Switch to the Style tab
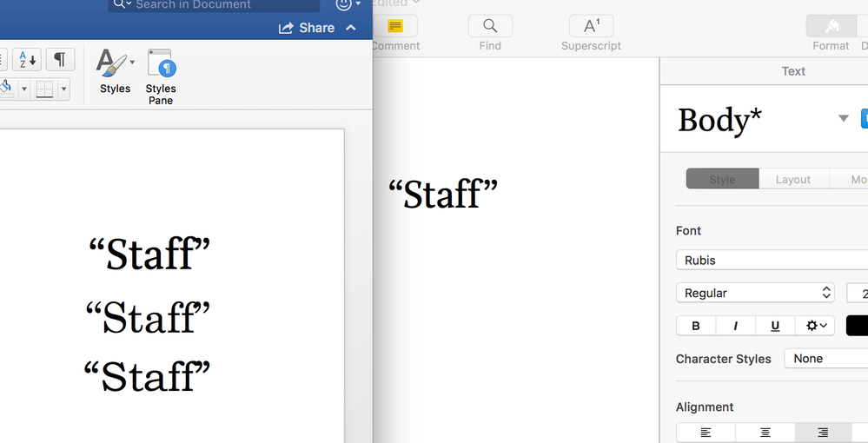 (x=722, y=179)
